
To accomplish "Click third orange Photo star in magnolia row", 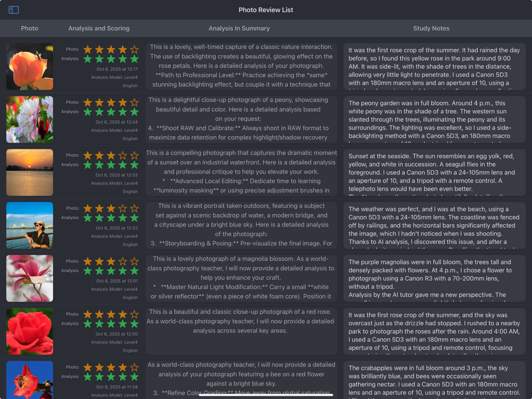I will [111, 261].
